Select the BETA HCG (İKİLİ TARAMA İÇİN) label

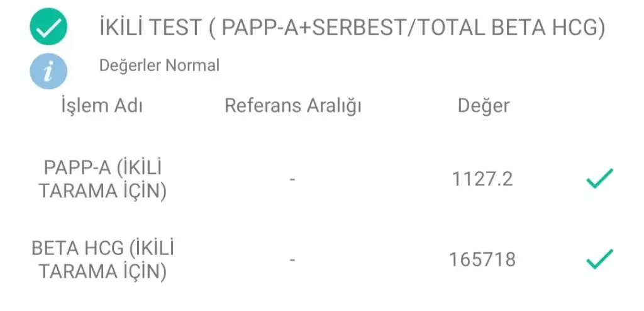click(x=103, y=260)
